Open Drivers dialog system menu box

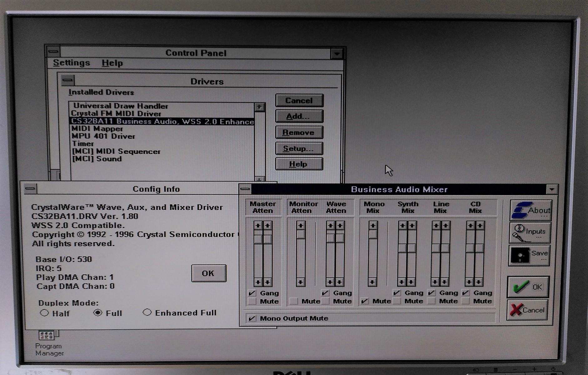coord(67,80)
